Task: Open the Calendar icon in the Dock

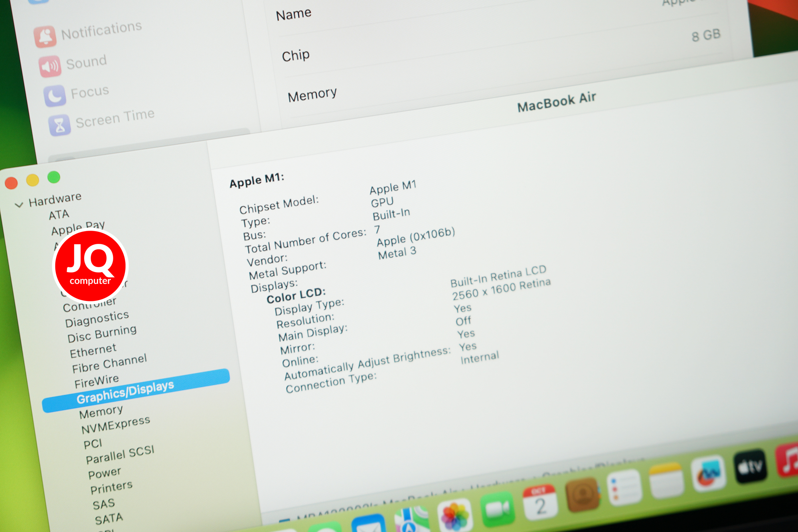Action: pyautogui.click(x=540, y=502)
